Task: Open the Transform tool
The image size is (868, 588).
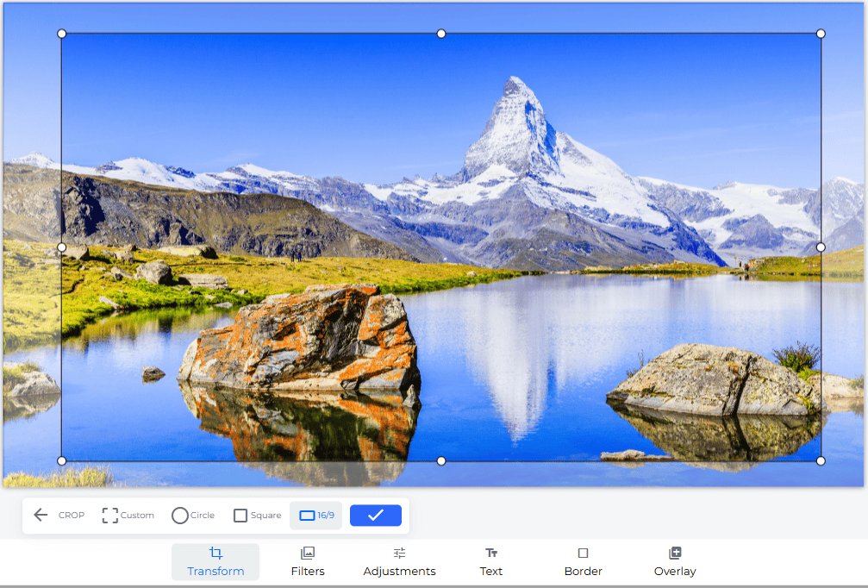Action: point(215,561)
